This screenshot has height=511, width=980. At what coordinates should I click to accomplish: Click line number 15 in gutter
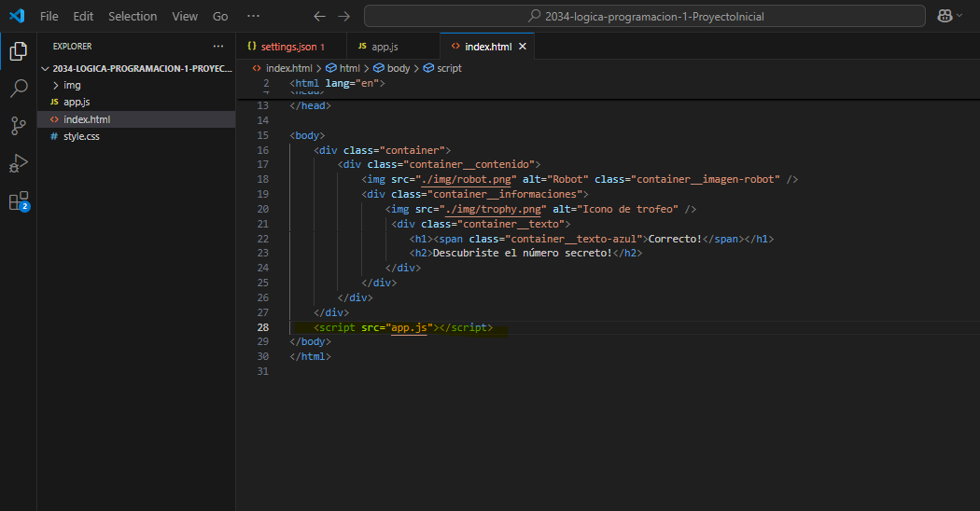pos(263,135)
